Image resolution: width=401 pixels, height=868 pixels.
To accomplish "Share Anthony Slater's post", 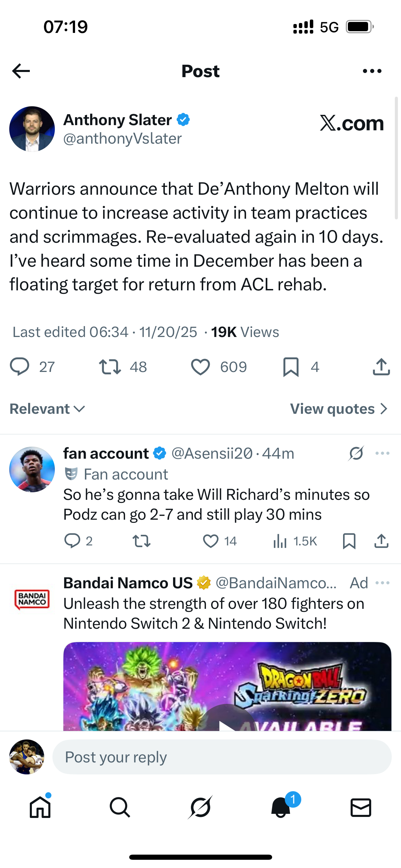I will (381, 367).
